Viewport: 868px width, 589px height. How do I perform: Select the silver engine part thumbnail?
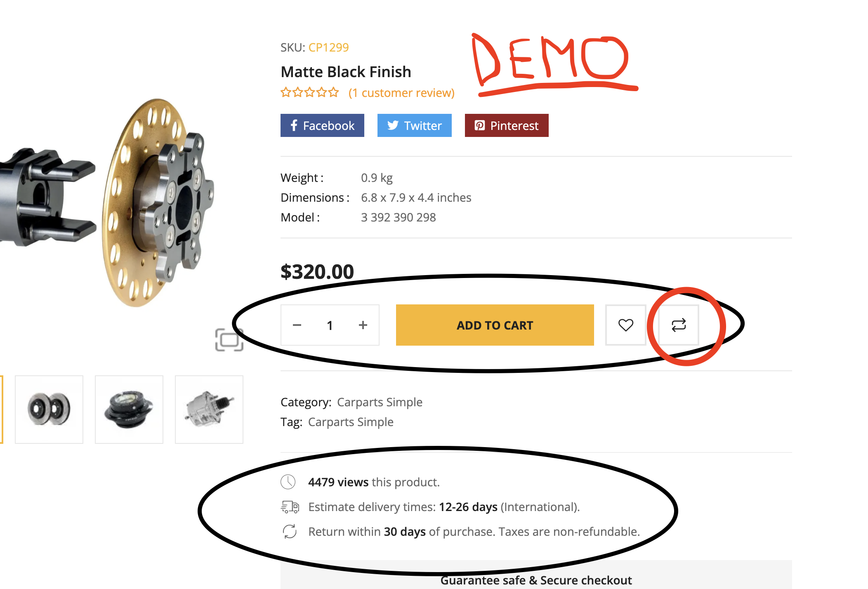click(x=209, y=409)
